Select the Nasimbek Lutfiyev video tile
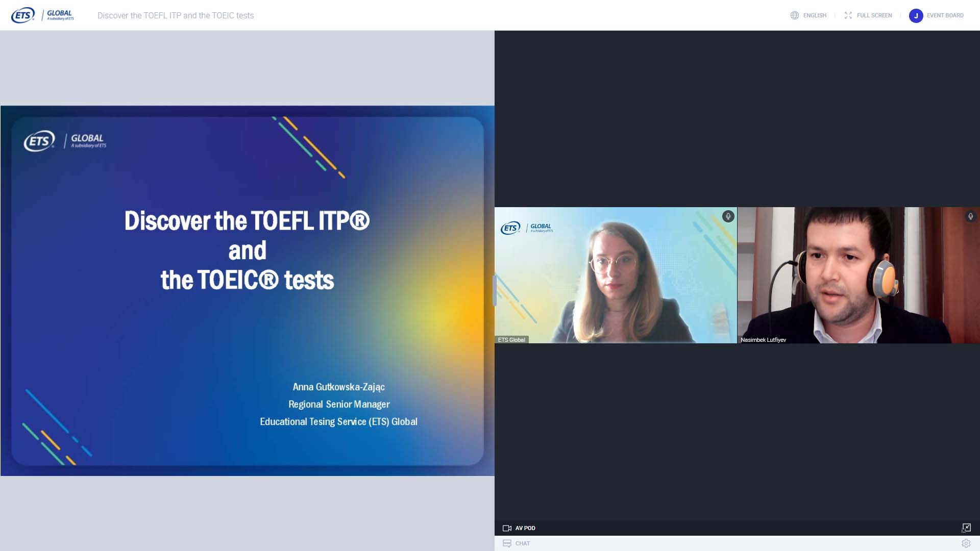Screen dimensions: 980x551 pos(859,275)
